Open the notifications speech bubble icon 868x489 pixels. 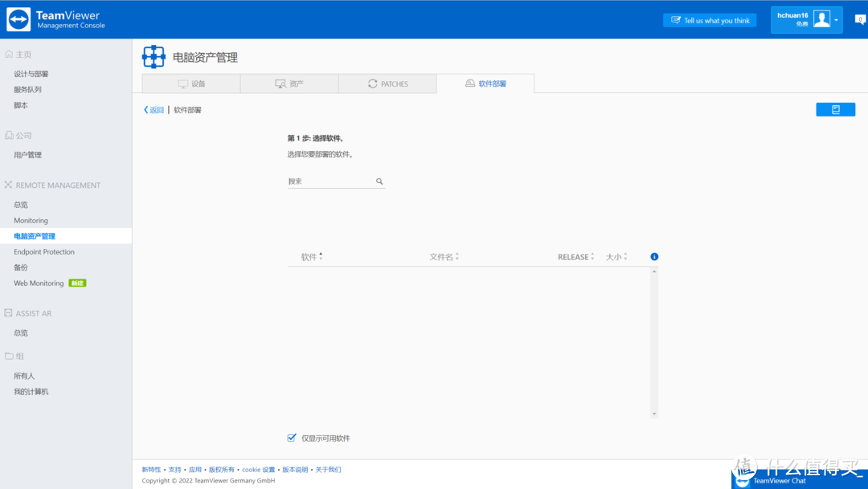860,18
